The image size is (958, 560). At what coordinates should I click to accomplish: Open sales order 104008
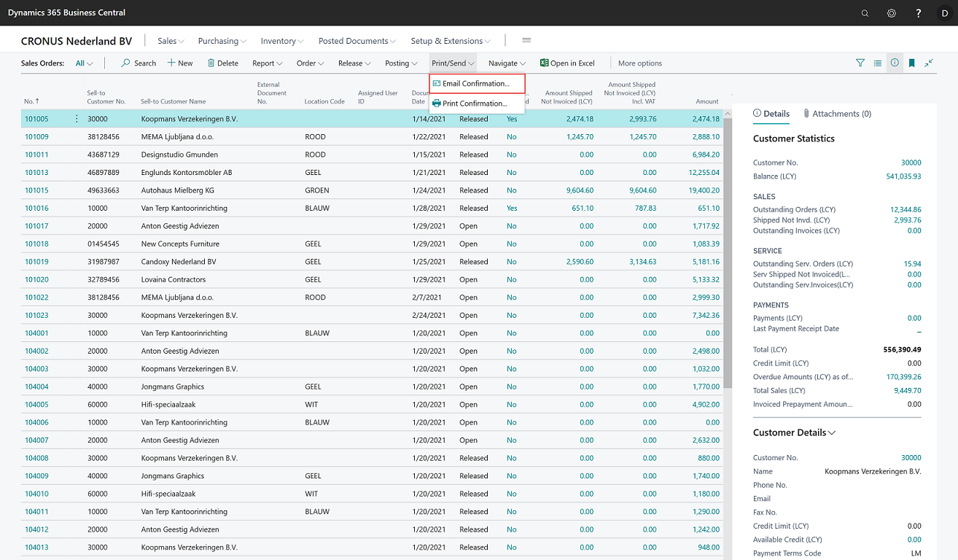36,458
